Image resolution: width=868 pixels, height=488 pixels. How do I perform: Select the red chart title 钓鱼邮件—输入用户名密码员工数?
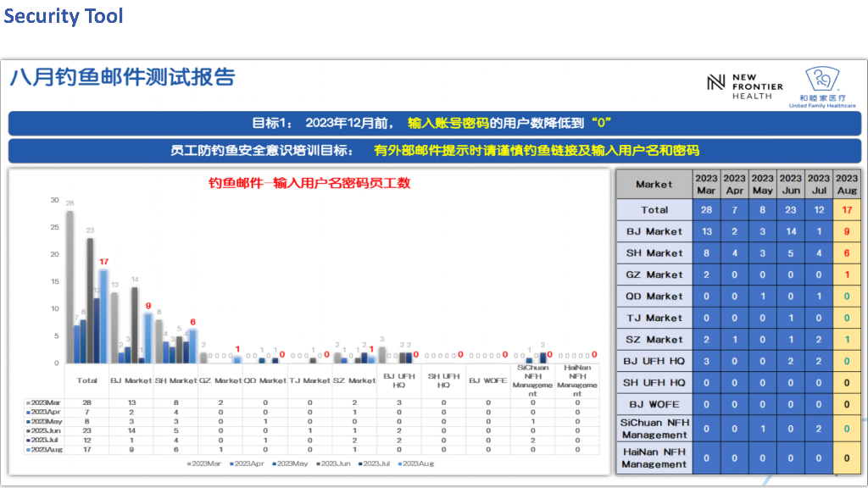(x=309, y=183)
